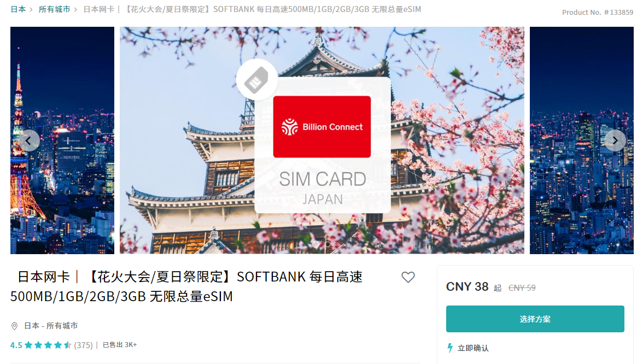Click the Tokyo Tower thumbnail on the left
Viewport: 637px width, 364px height.
(x=62, y=140)
